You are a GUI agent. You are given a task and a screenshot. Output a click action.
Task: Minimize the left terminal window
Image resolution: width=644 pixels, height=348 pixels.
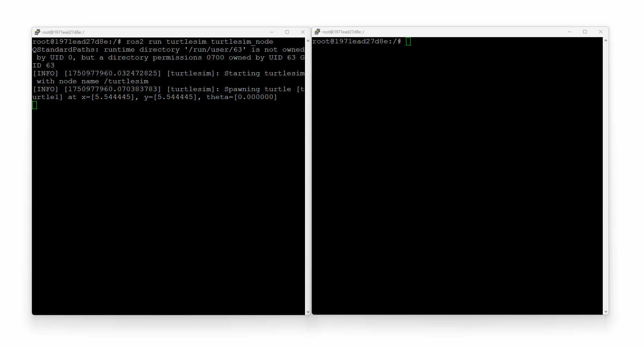pyautogui.click(x=272, y=32)
